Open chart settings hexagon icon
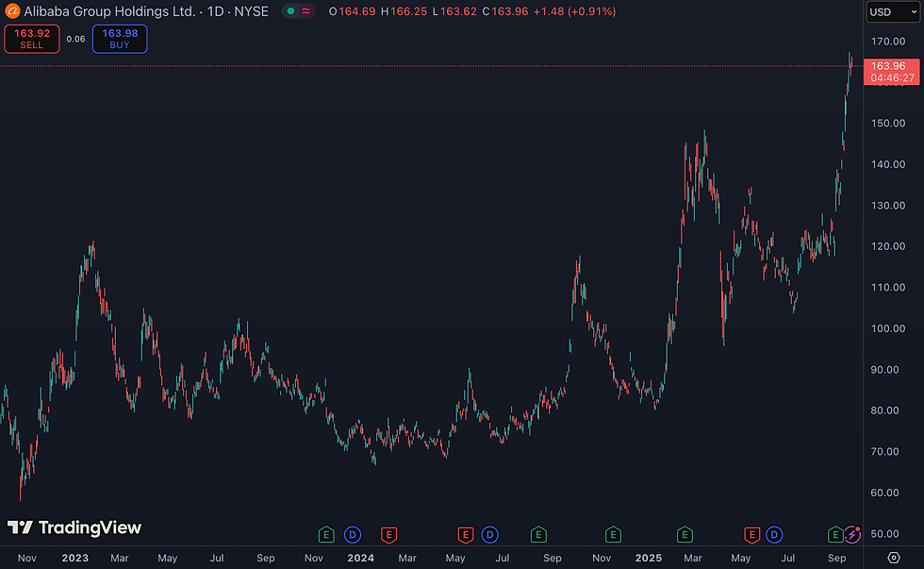 tap(894, 558)
